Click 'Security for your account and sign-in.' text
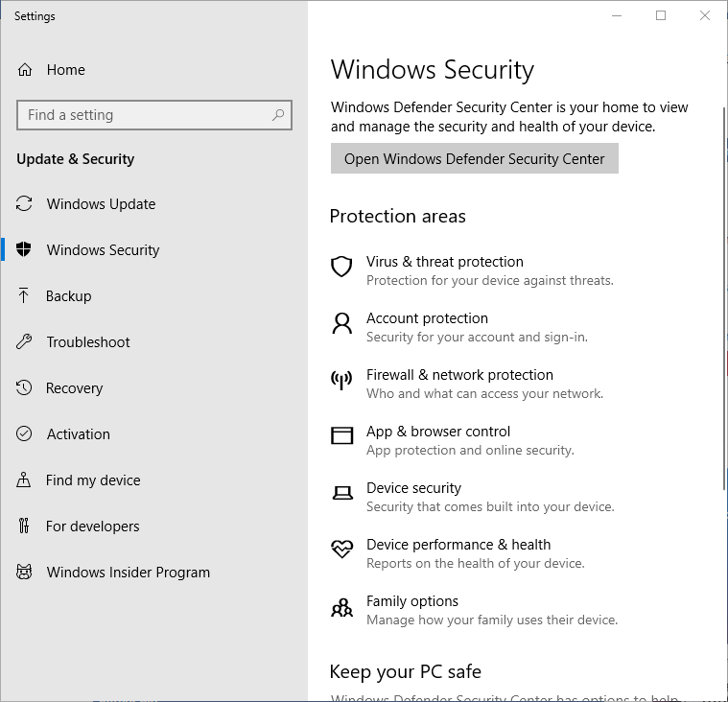728x702 pixels. (477, 337)
